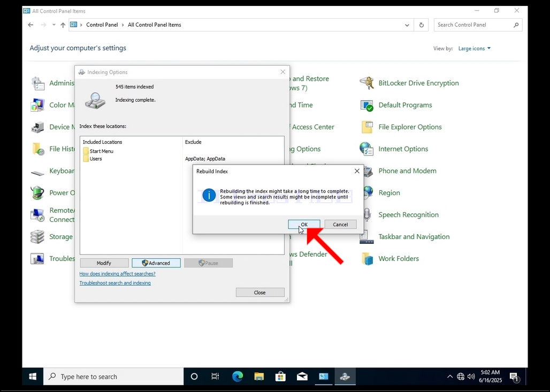Open Internet Options icon
Screen dimensions: 550x392
tap(367, 149)
